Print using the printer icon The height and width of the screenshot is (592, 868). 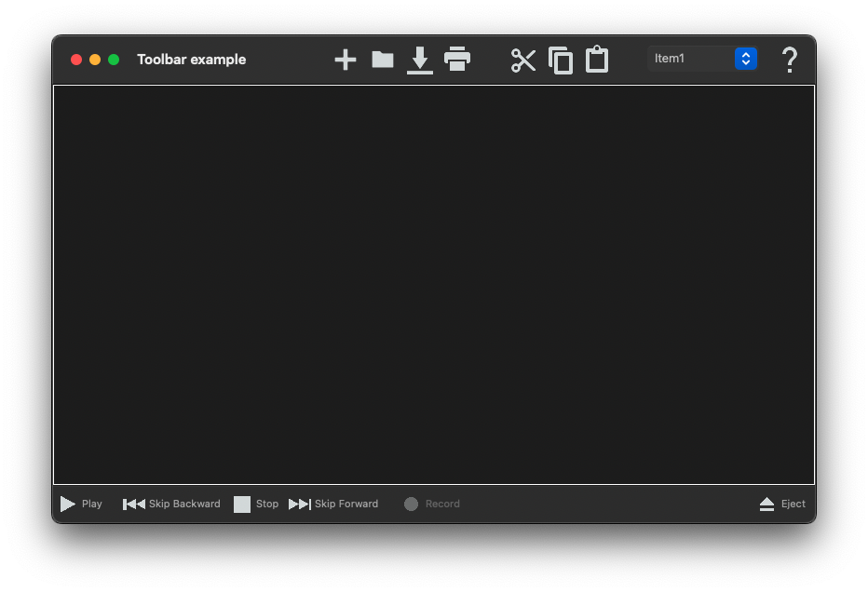(x=457, y=60)
